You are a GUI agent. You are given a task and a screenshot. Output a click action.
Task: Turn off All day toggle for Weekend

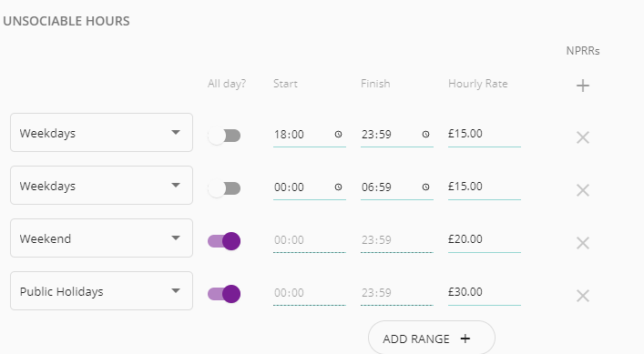coord(224,241)
